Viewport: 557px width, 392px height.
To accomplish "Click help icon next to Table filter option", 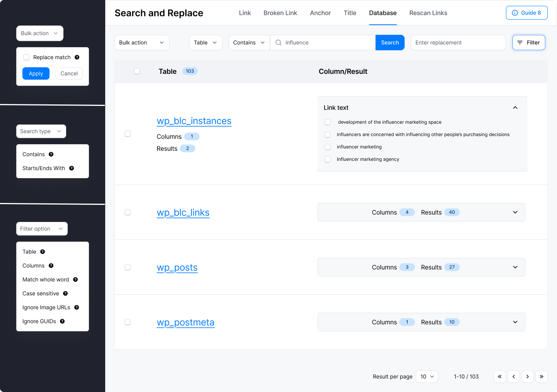I will (x=43, y=252).
